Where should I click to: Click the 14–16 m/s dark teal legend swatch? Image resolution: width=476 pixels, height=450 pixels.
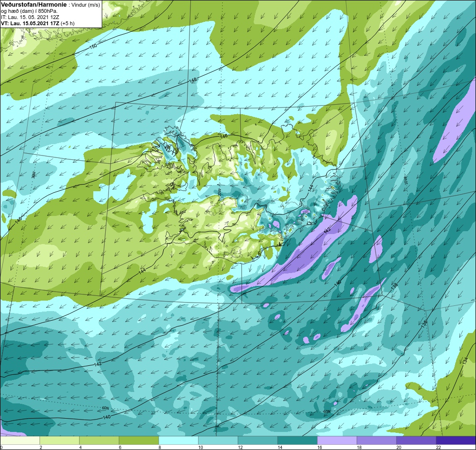click(x=297, y=440)
